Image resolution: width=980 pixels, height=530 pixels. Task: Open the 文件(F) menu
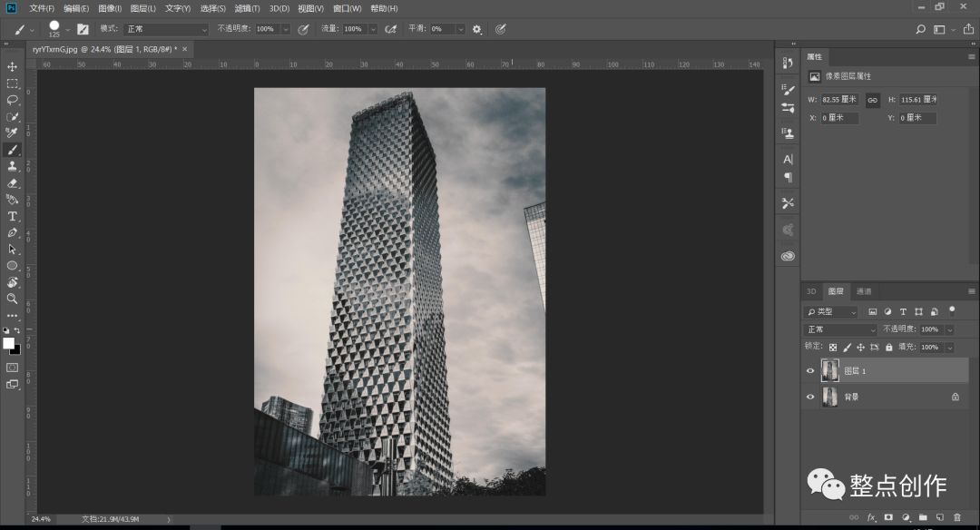coord(42,8)
